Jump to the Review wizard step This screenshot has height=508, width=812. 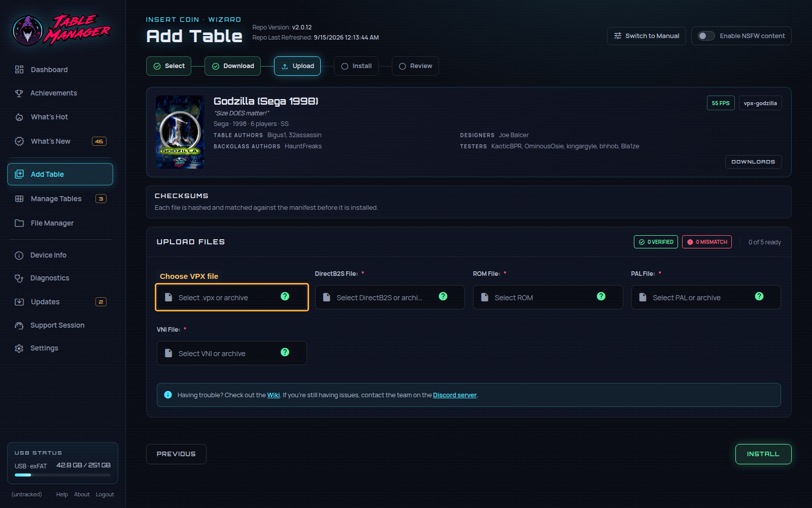pyautogui.click(x=415, y=66)
